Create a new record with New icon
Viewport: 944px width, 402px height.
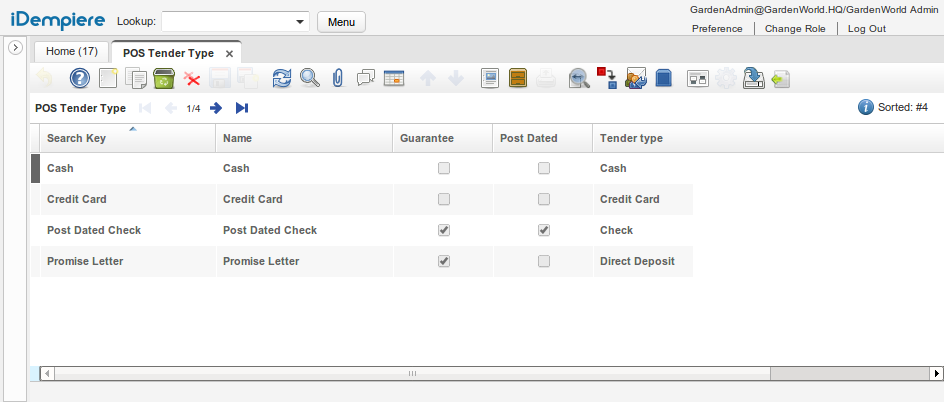click(x=108, y=78)
